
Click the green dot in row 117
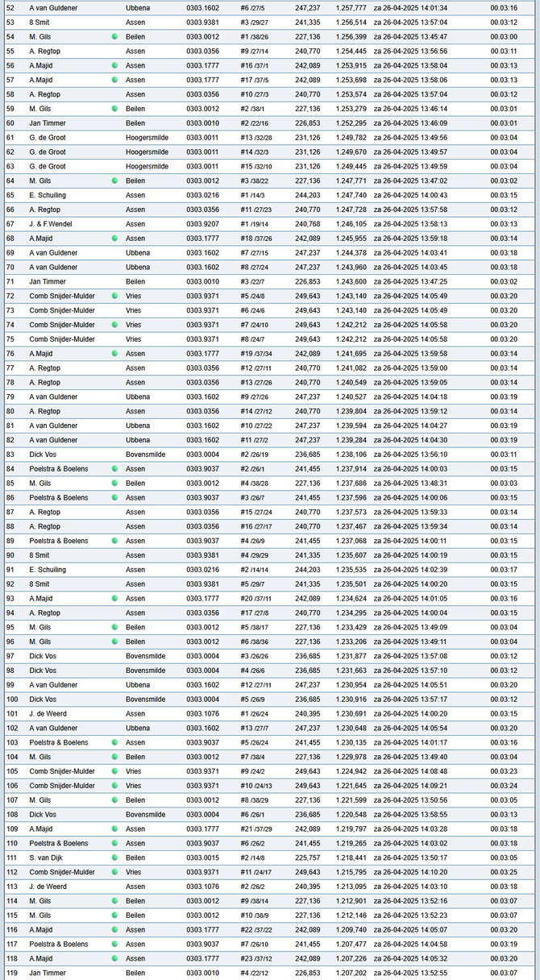click(114, 945)
